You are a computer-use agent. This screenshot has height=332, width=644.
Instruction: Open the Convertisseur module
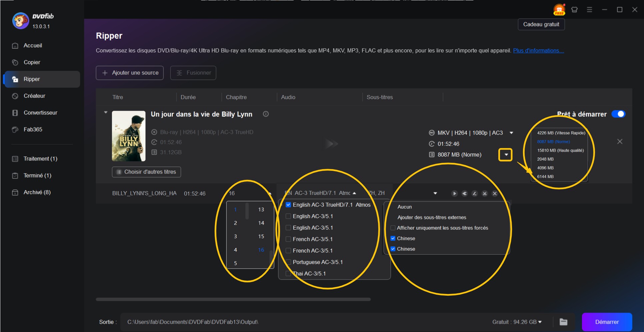(40, 112)
